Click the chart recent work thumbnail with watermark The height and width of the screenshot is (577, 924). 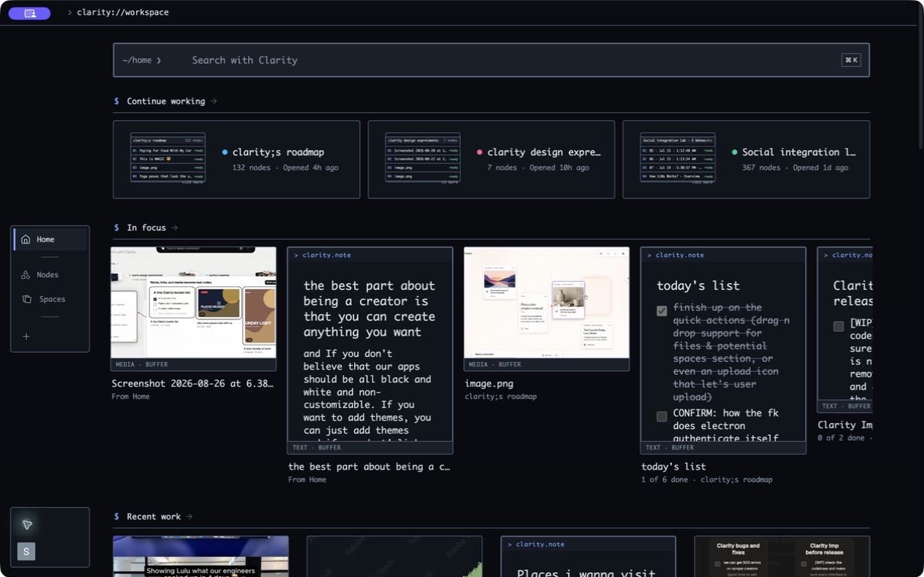[395, 556]
